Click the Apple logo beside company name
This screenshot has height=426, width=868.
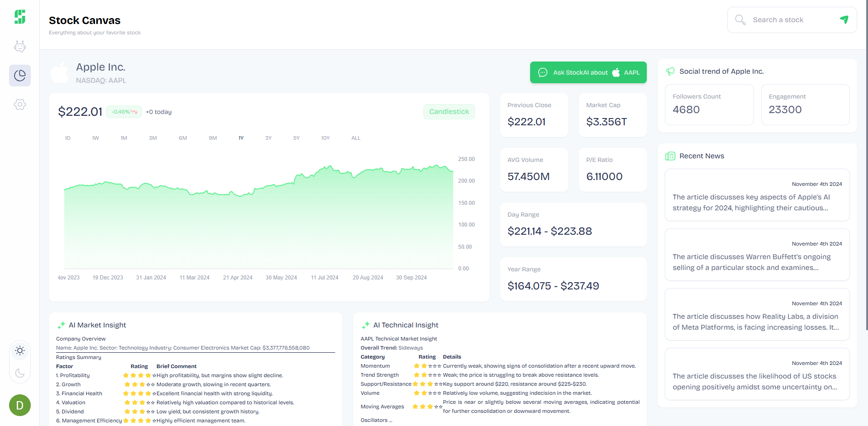point(60,72)
